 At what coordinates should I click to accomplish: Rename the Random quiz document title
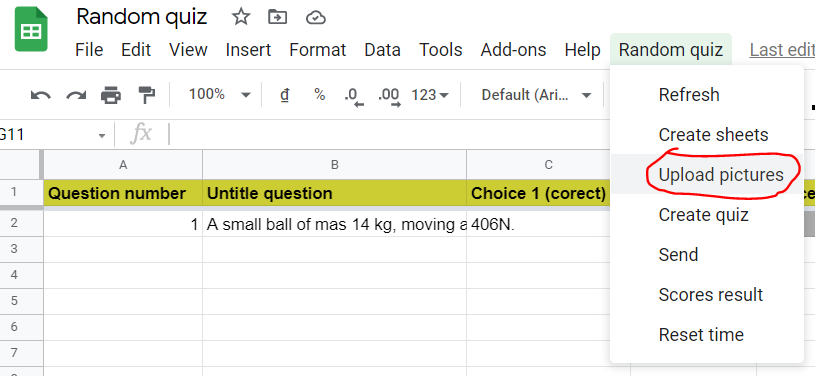[x=142, y=17]
